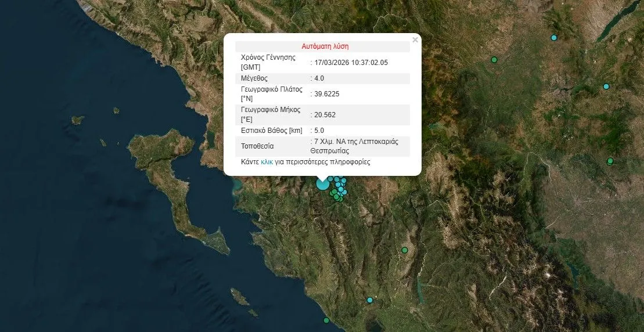Click the longitude value 20.562
Screen dimensions: 644x332
point(325,115)
